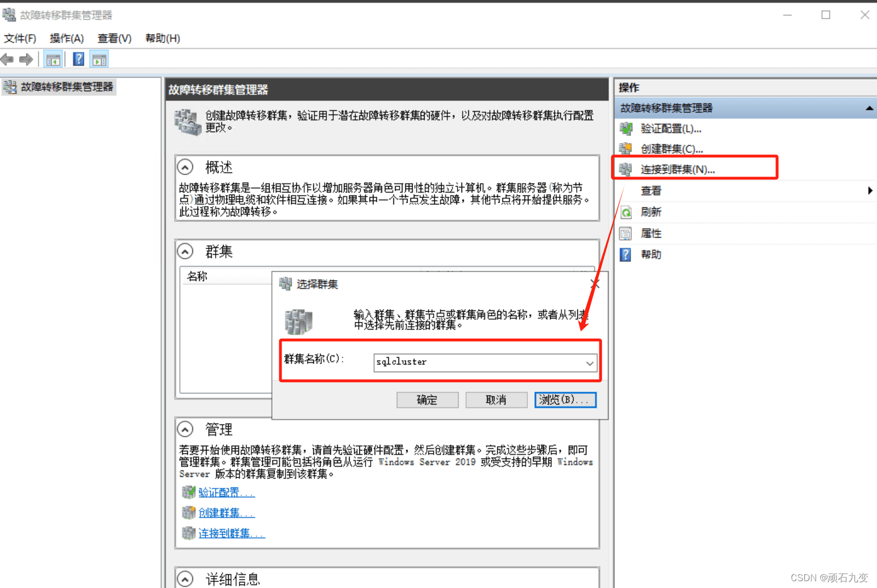Click 确定 in the 选择群集 dialog
This screenshot has height=588, width=877.
(427, 400)
